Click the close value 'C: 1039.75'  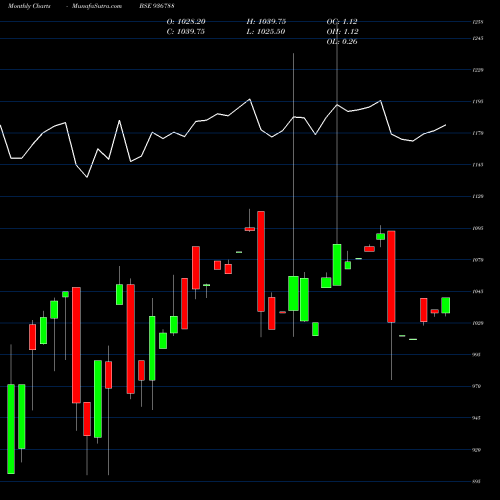point(186,32)
